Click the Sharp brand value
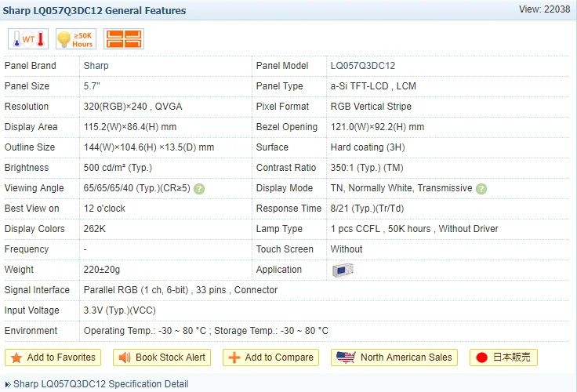The width and height of the screenshot is (577, 392). [x=96, y=66]
